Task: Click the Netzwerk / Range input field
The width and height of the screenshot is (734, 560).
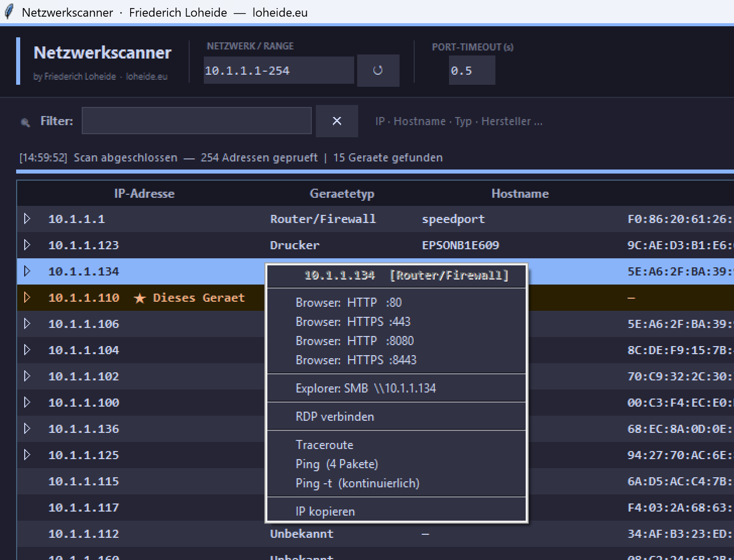Action: 278,71
